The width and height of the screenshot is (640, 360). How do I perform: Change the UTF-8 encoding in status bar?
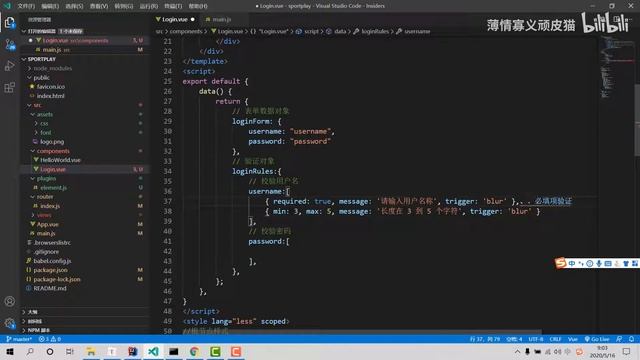[536, 339]
